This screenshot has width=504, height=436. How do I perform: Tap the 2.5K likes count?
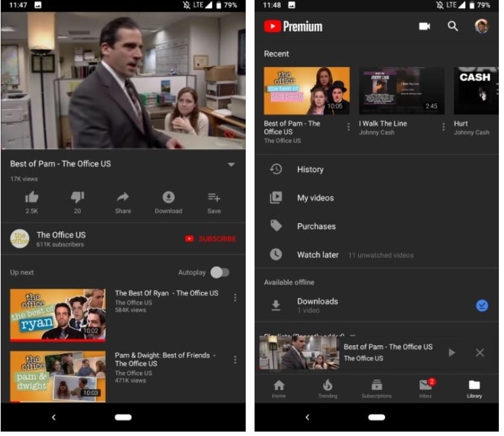coord(32,211)
